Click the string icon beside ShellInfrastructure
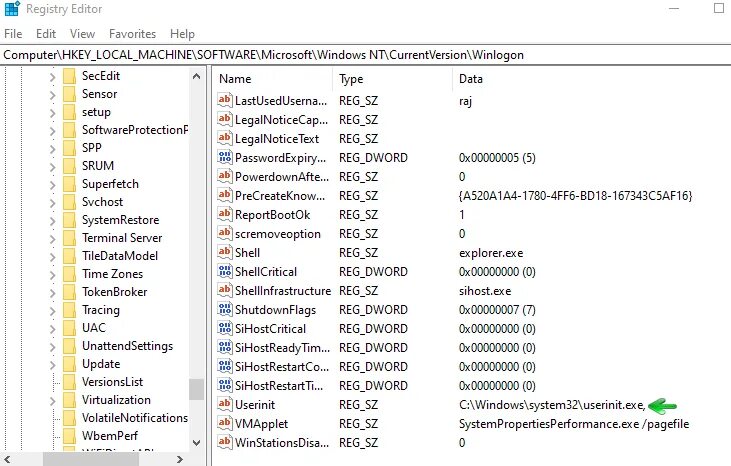This screenshot has height=466, width=731. tap(225, 290)
